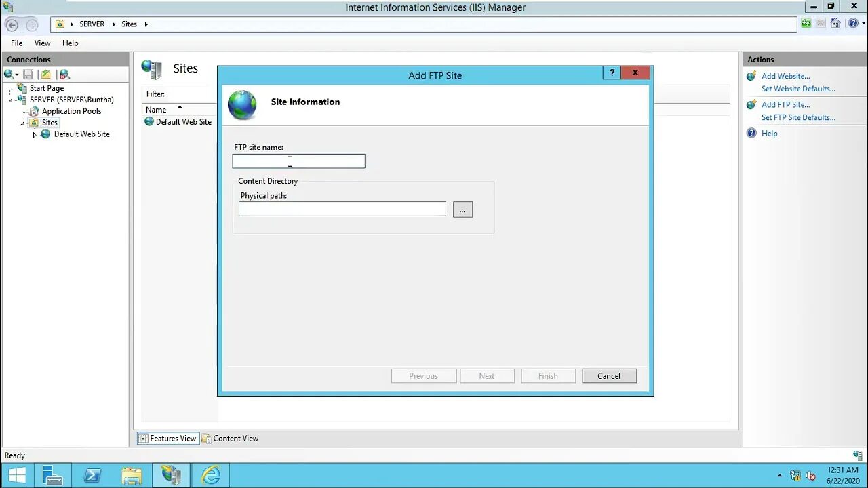868x488 pixels.
Task: Open the View menu
Action: pyautogui.click(x=42, y=43)
